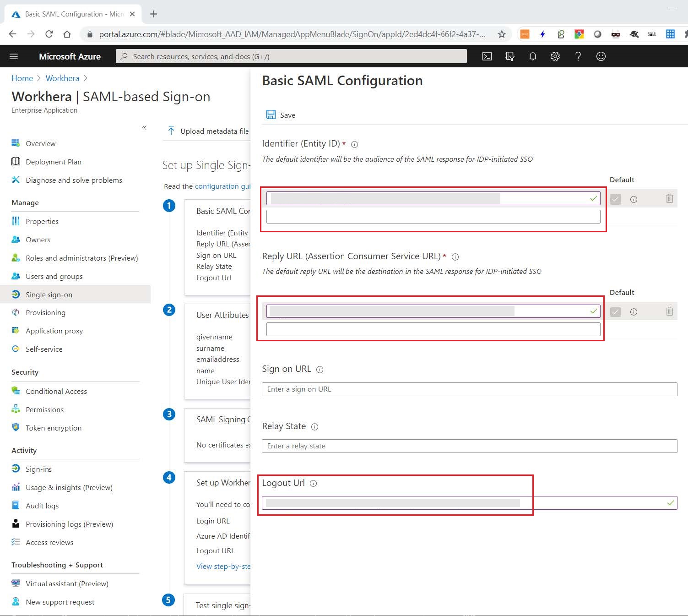Screen dimensions: 688x616
Task: Focus the Azure search resources box
Action: coord(291,56)
